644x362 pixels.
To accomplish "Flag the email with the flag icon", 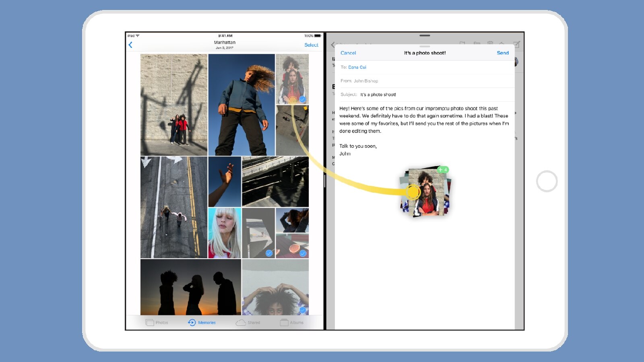I will click(x=462, y=43).
